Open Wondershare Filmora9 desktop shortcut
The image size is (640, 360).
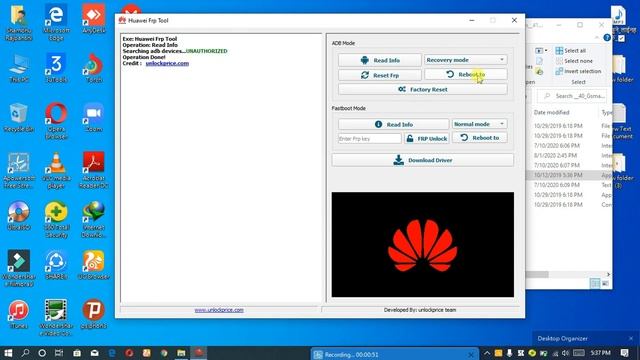click(19, 268)
